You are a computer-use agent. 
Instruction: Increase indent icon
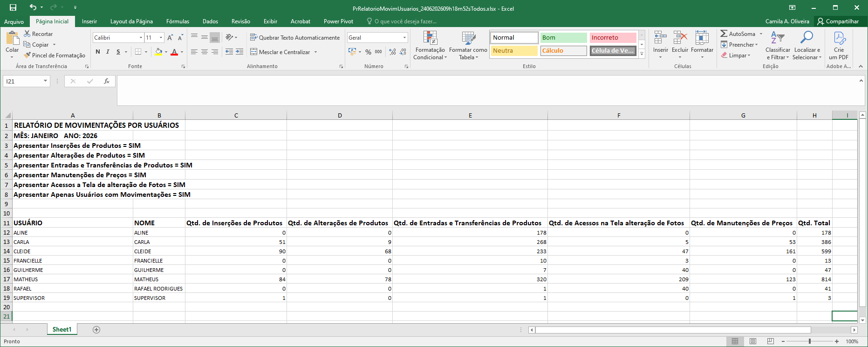point(239,52)
